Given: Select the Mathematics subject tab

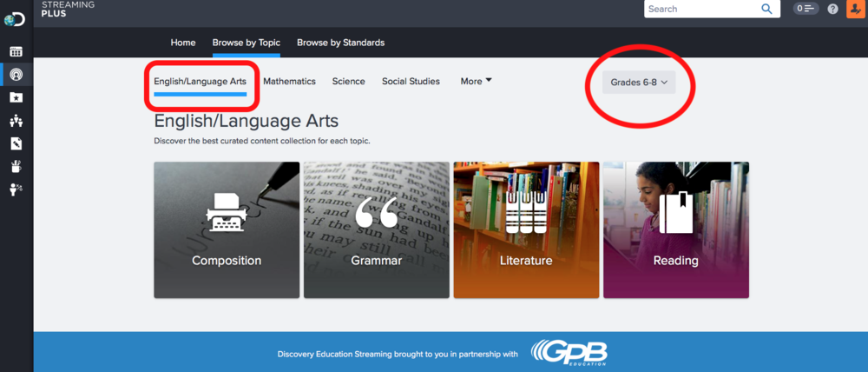Looking at the screenshot, I should click(x=290, y=82).
